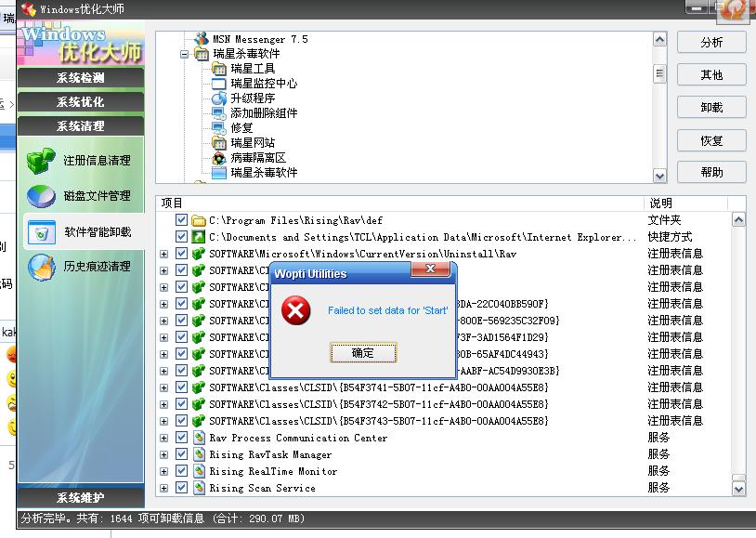The width and height of the screenshot is (756, 538).
Task: Click service icon for Rising RealTime Monitor
Action: pos(199,471)
